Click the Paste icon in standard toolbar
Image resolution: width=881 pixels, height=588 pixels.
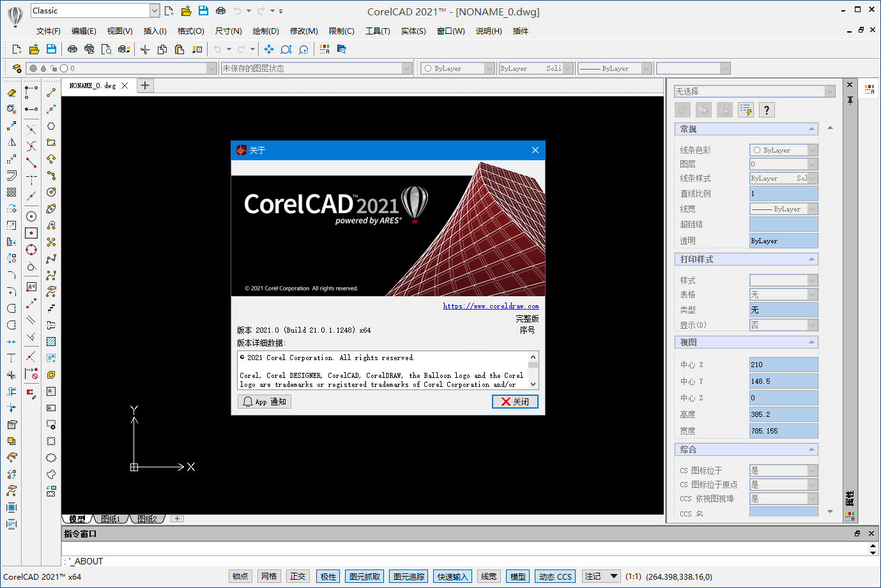180,49
